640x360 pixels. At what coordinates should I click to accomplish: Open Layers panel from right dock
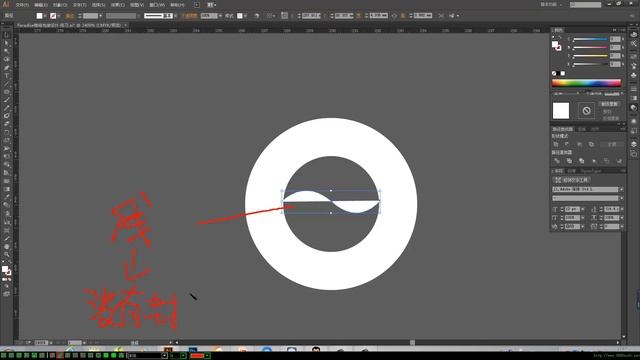(x=633, y=144)
